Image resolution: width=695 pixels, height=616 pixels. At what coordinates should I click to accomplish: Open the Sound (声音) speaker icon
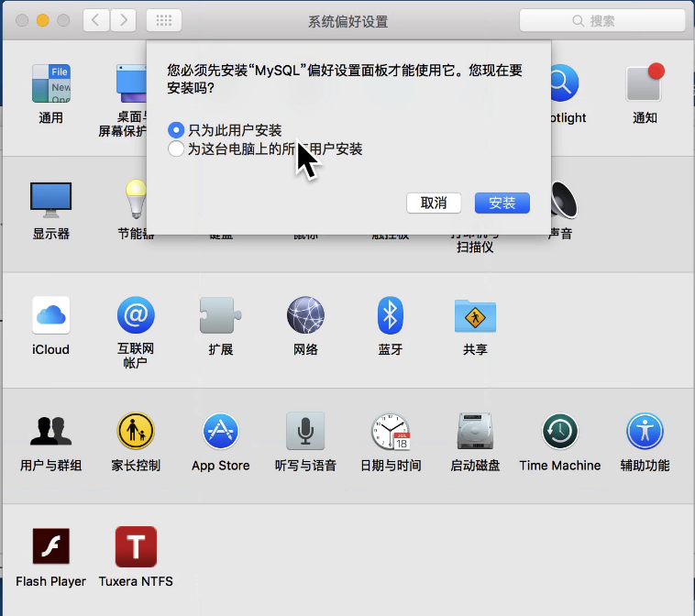pyautogui.click(x=565, y=200)
